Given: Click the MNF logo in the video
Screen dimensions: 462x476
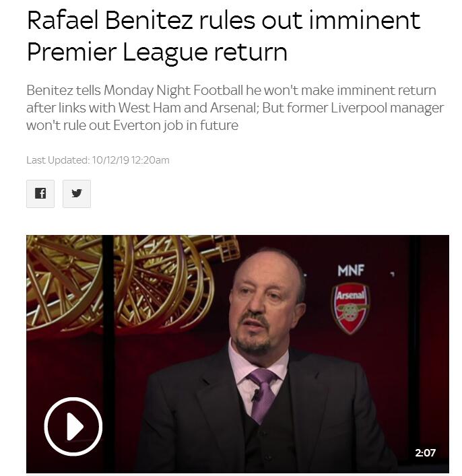Looking at the screenshot, I should tap(350, 270).
